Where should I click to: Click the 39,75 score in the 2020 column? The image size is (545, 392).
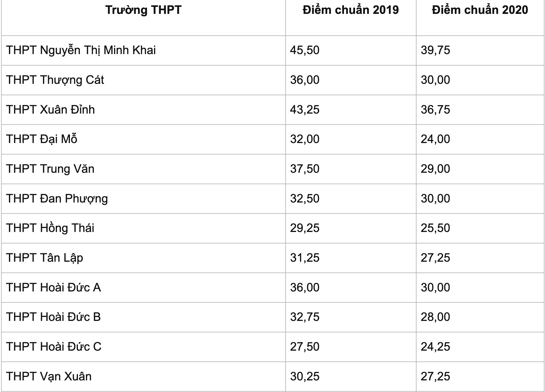click(x=435, y=50)
